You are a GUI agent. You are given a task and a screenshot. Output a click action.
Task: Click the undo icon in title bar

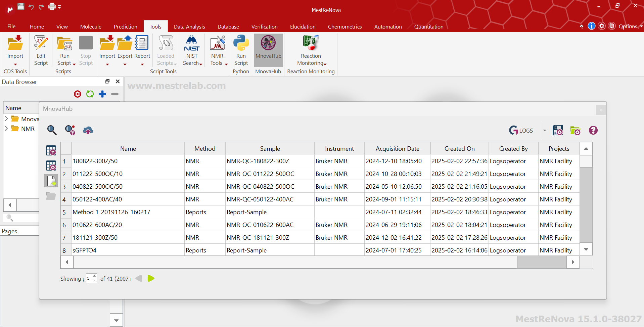[x=31, y=7]
